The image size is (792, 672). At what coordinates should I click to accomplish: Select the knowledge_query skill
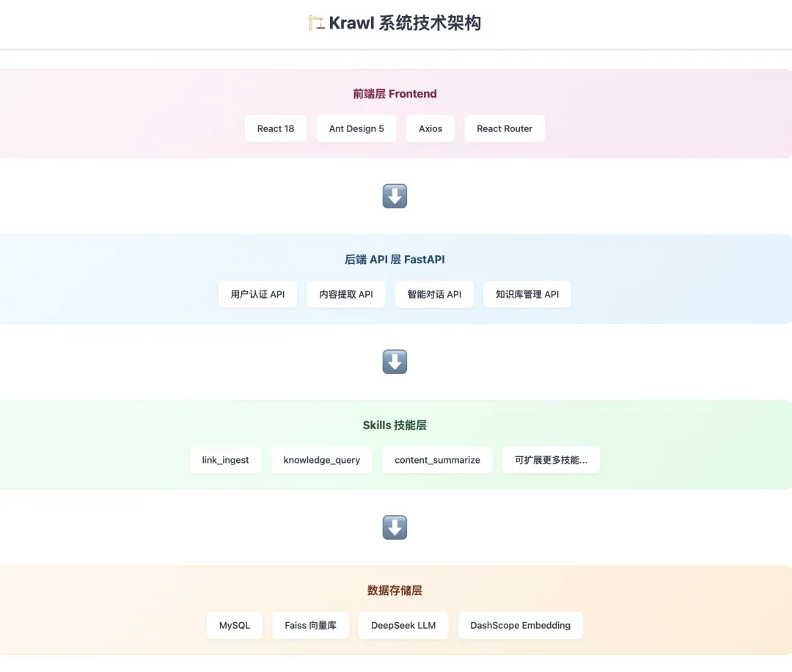pyautogui.click(x=322, y=460)
